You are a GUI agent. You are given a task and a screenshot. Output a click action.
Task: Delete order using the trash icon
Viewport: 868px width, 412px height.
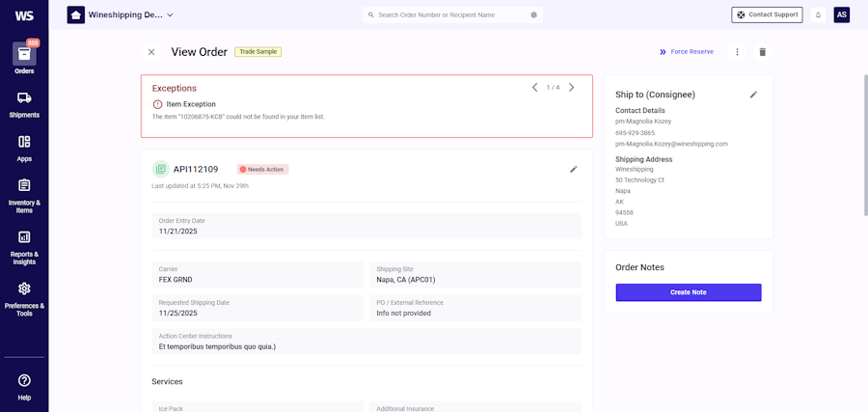(762, 52)
